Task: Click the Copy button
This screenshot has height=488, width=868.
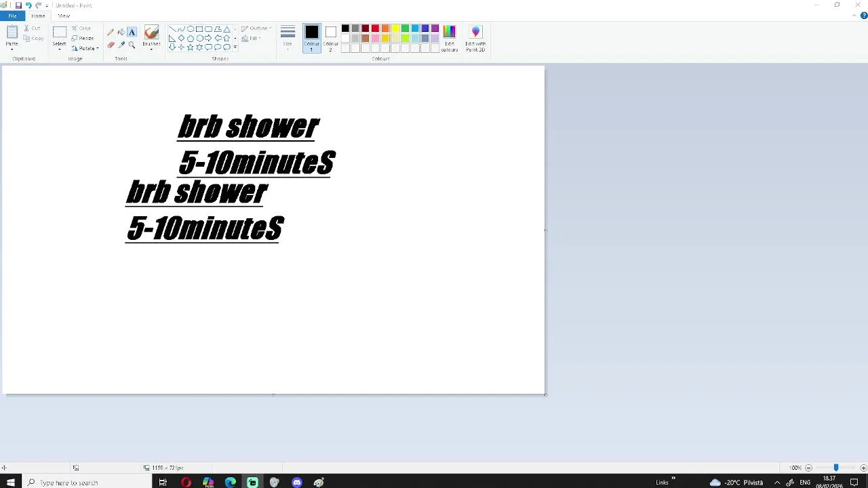Action: 34,38
